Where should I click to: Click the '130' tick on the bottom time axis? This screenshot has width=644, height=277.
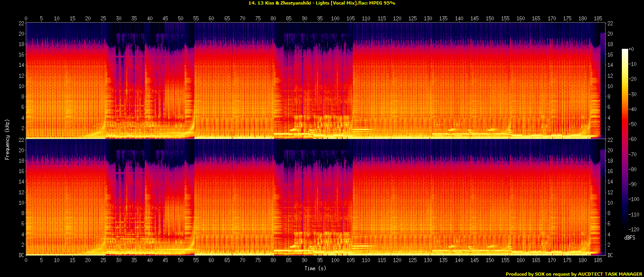428,260
